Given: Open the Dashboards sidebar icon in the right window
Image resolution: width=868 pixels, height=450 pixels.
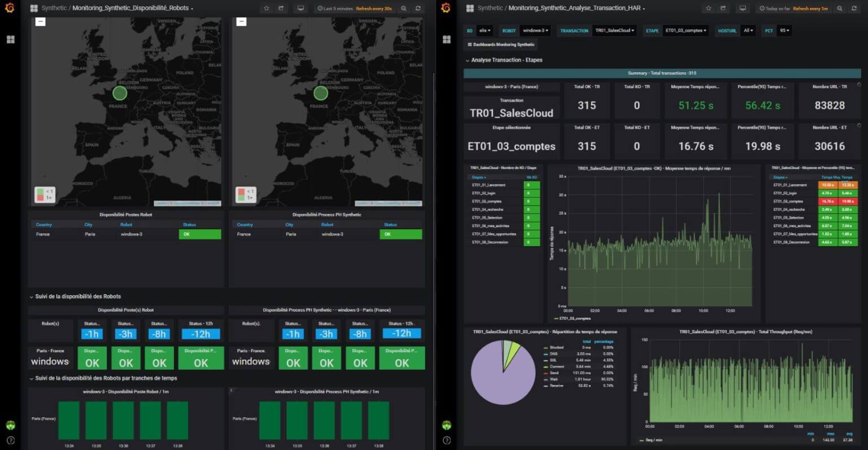Looking at the screenshot, I should (x=446, y=40).
